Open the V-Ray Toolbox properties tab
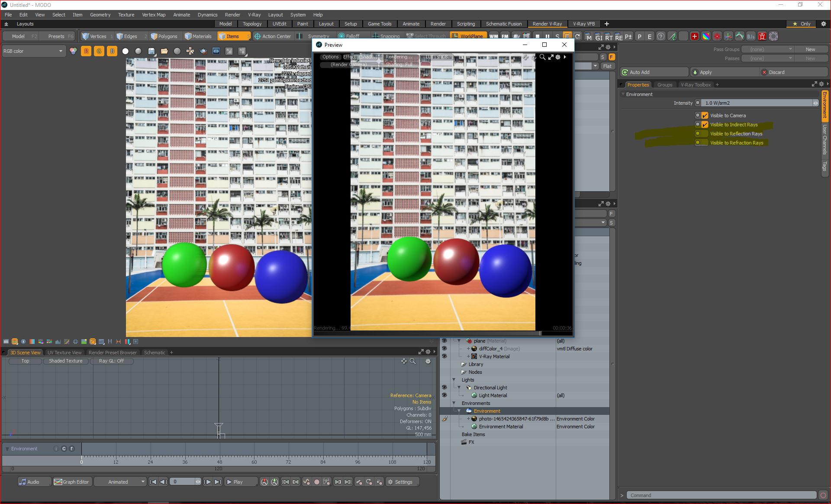Image resolution: width=831 pixels, height=504 pixels. click(696, 85)
